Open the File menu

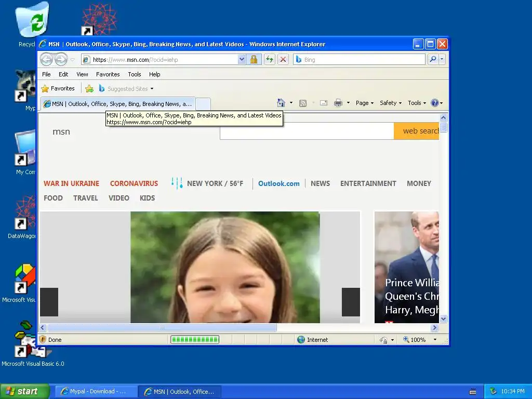click(46, 74)
